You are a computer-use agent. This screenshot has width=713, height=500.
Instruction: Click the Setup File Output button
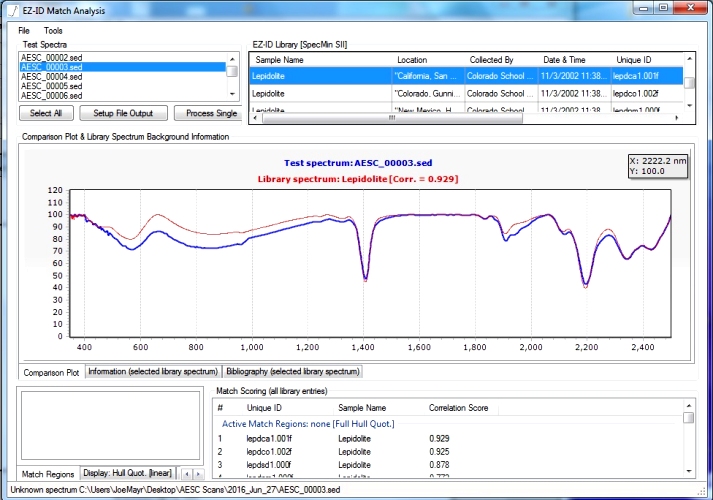(x=123, y=114)
